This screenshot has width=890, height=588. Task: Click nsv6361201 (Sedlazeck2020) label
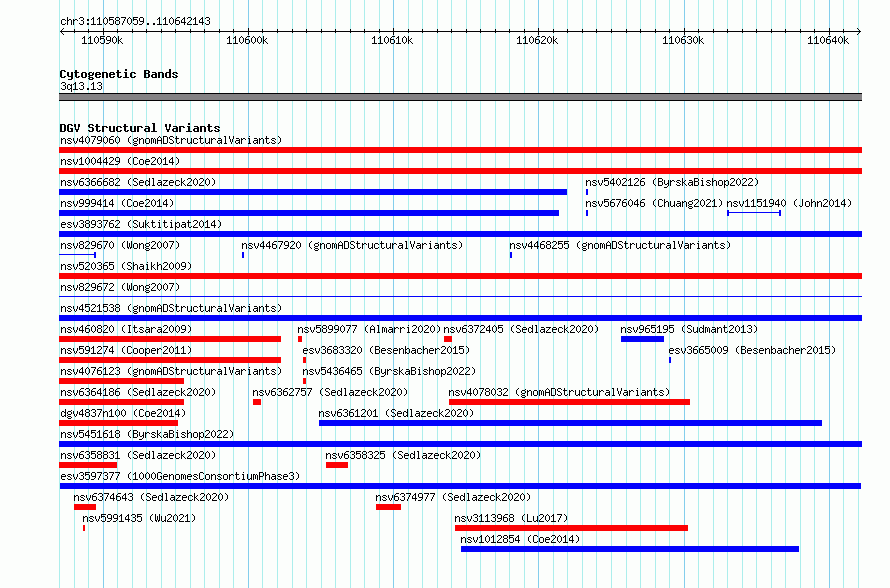(x=396, y=413)
